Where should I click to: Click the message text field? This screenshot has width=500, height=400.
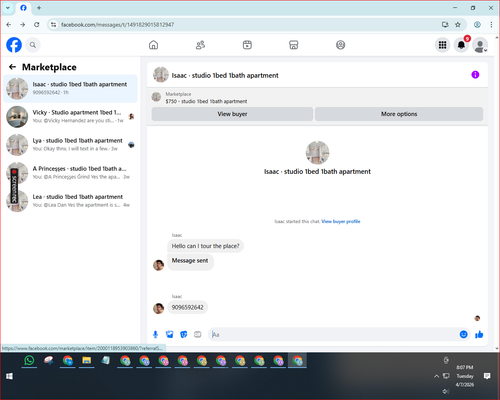point(333,334)
